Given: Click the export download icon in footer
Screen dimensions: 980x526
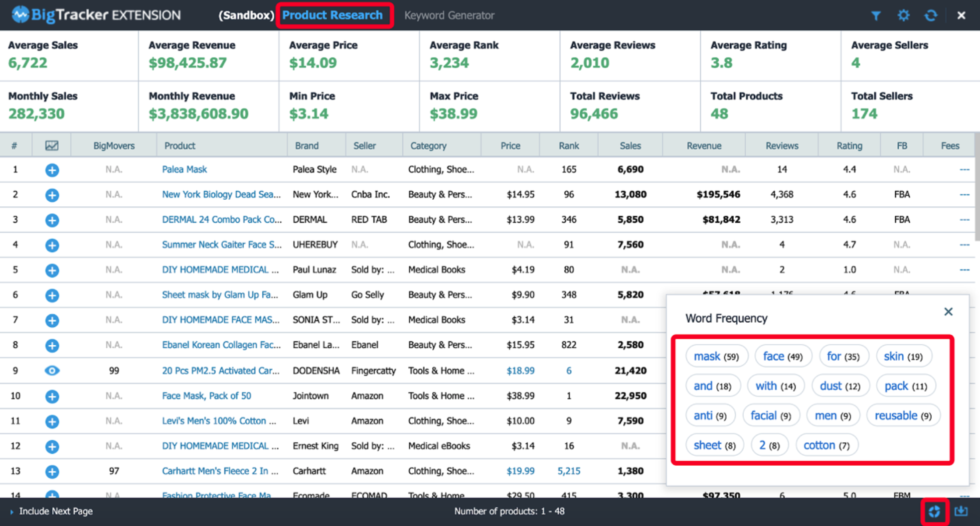Looking at the screenshot, I should (961, 511).
